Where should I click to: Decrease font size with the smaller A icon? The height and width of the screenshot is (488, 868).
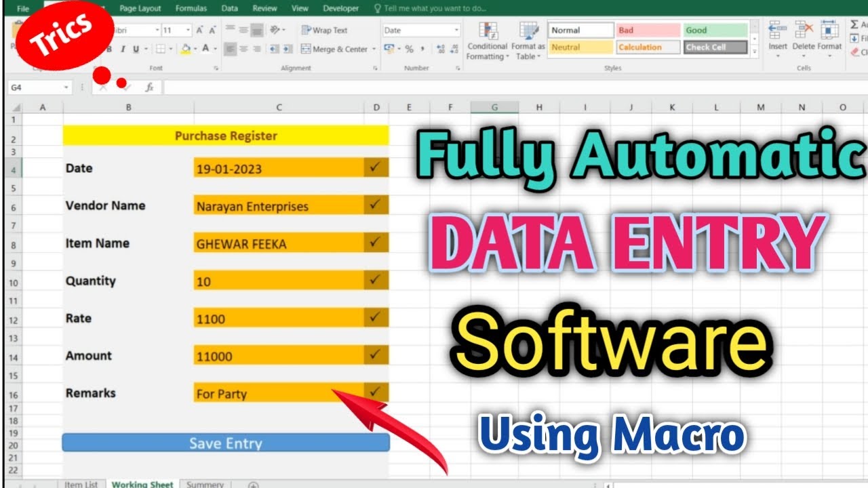(212, 30)
